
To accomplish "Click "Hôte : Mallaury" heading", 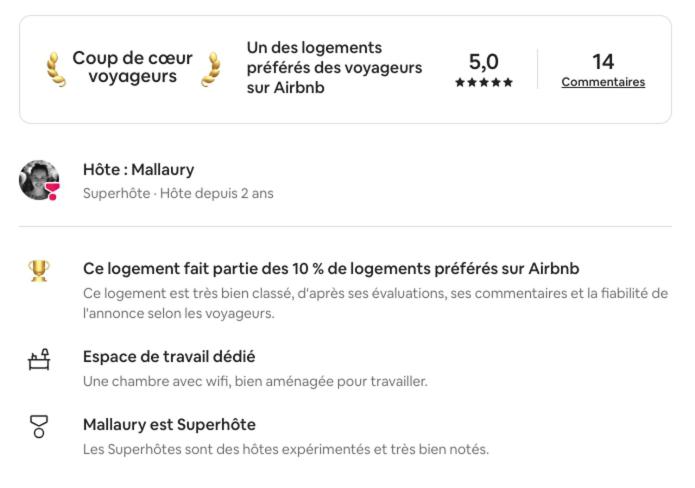I will click(x=138, y=169).
